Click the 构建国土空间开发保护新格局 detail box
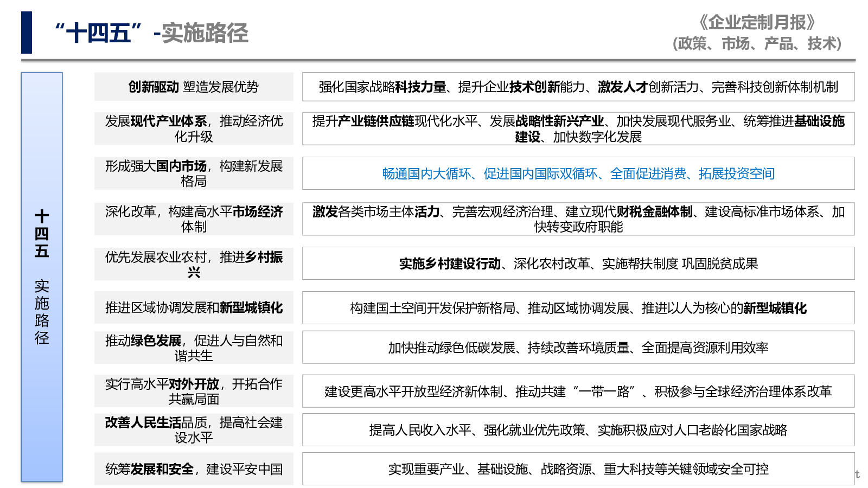 point(578,308)
